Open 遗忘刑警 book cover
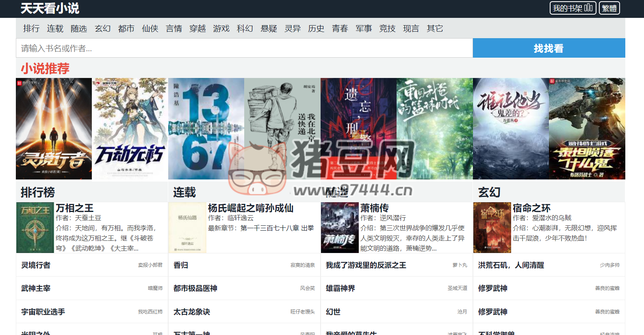The height and width of the screenshot is (335, 644). 358,129
